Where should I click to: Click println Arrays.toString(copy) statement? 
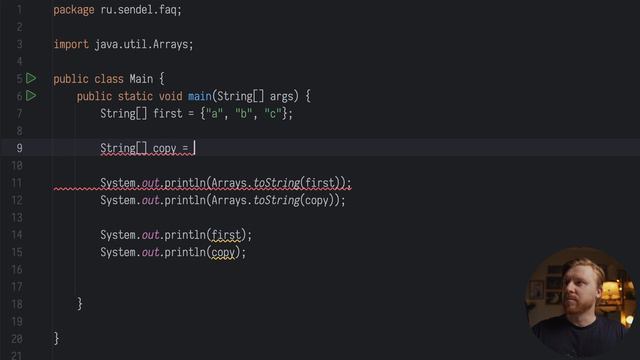pyautogui.click(x=223, y=200)
